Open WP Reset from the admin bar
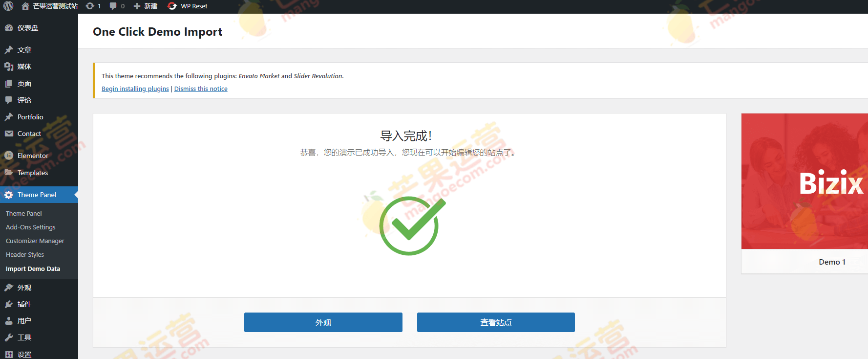The image size is (868, 359). pos(194,6)
